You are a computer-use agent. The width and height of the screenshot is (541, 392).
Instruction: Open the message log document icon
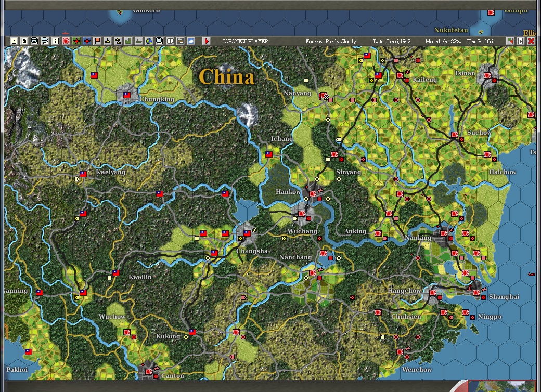pos(25,40)
